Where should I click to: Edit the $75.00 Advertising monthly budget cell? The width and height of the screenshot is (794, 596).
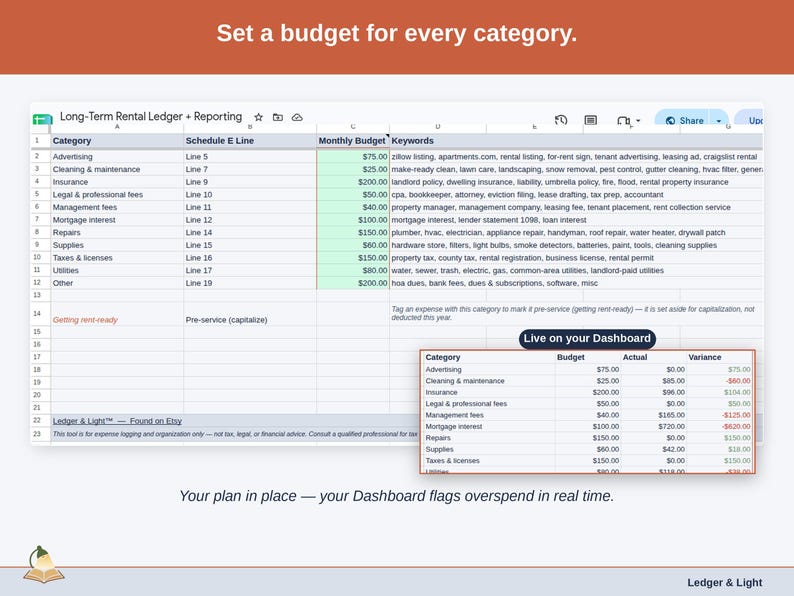pyautogui.click(x=353, y=156)
